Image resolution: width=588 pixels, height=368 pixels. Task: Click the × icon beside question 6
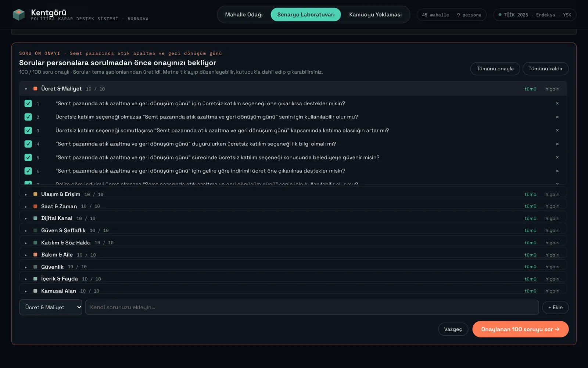(557, 171)
